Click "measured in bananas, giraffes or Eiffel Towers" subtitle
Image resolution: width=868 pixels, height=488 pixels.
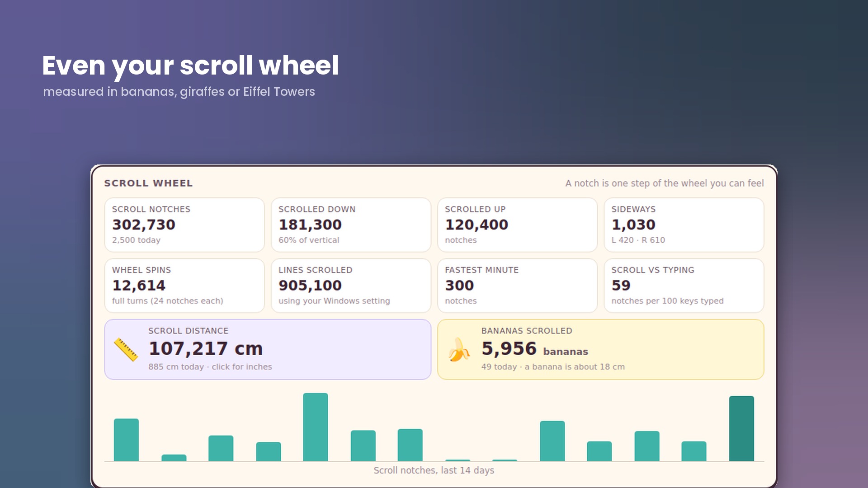coord(179,92)
